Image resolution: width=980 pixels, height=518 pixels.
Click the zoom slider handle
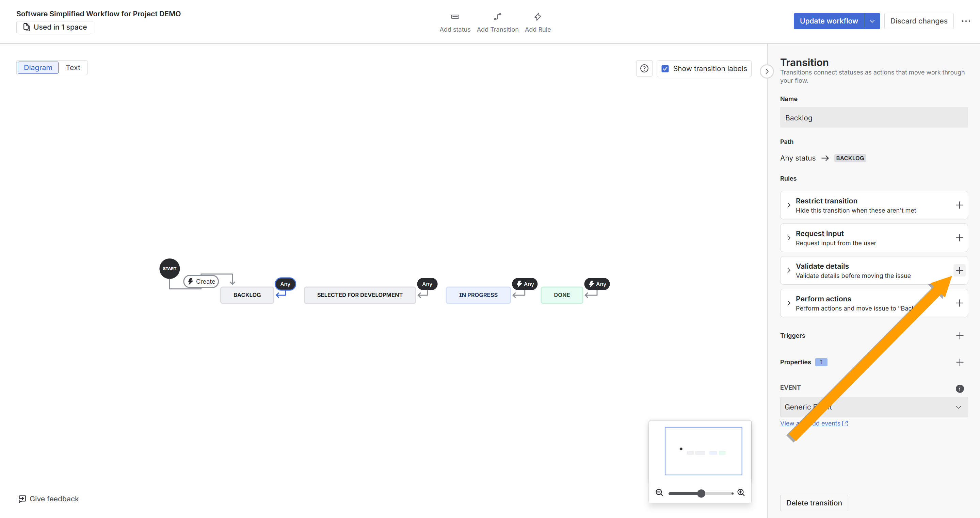tap(701, 493)
